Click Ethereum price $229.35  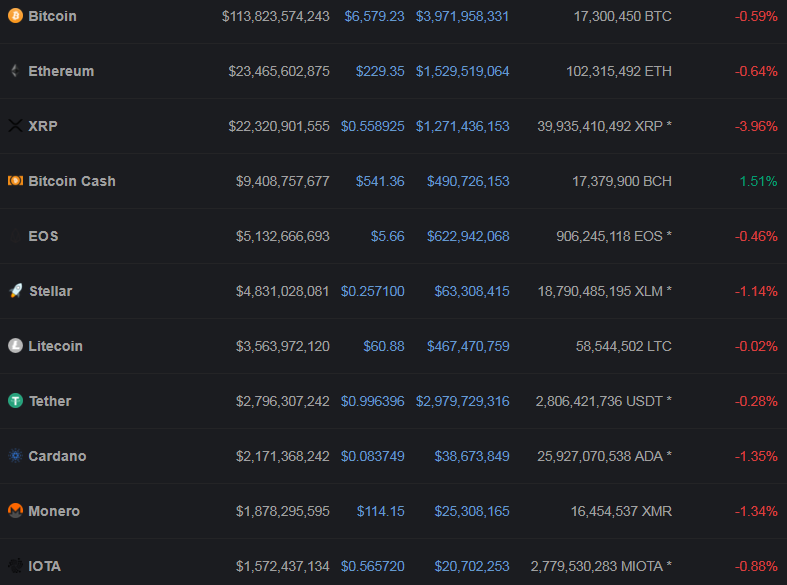(x=380, y=71)
